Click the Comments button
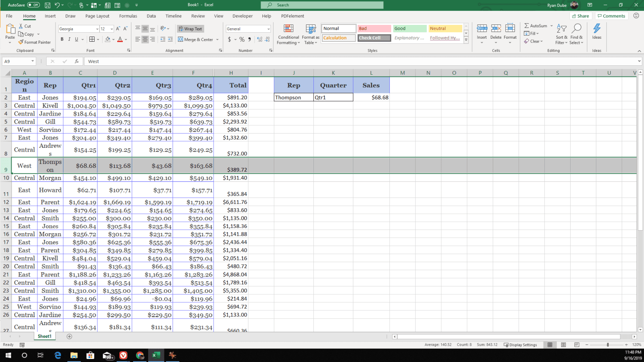Viewport: 644px width, 362px height. pos(611,16)
